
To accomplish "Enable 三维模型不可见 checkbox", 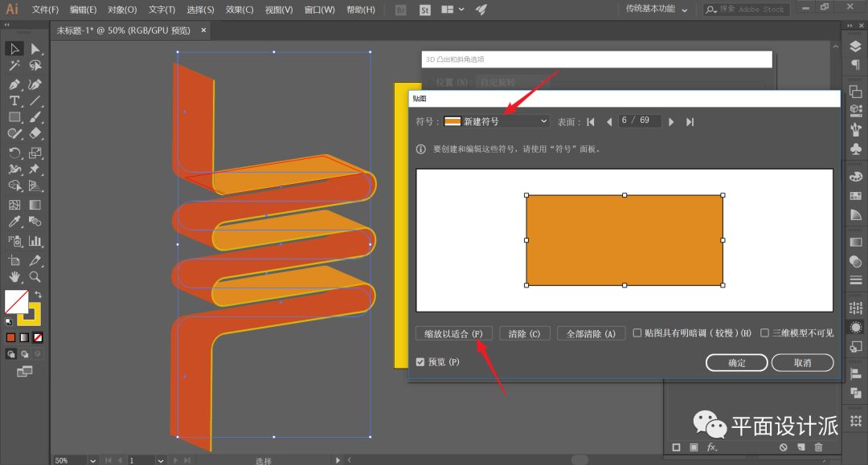I will [x=765, y=333].
